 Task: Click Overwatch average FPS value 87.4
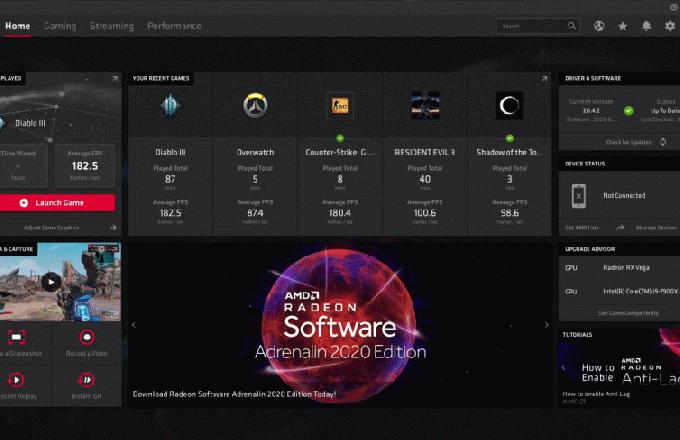pos(255,213)
